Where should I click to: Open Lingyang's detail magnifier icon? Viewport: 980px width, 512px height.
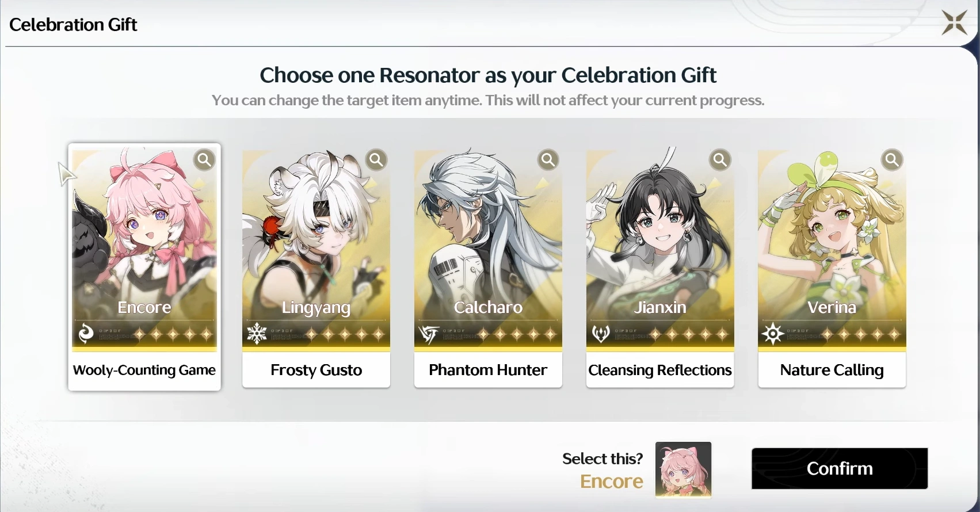pos(376,160)
